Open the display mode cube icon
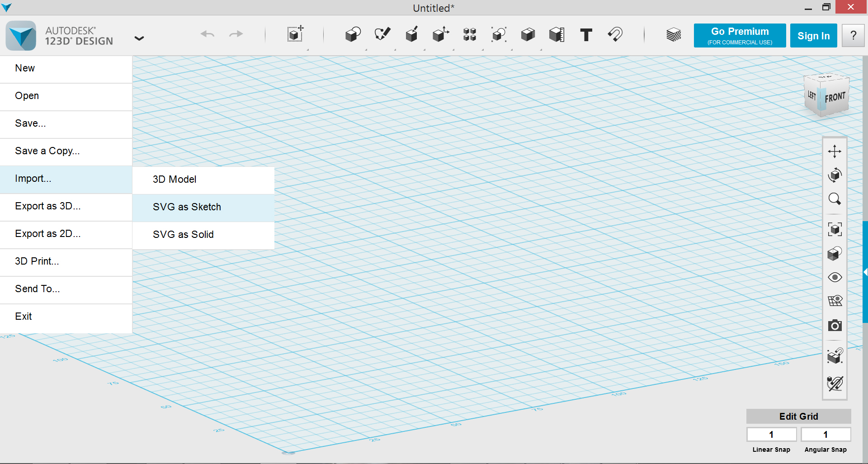The width and height of the screenshot is (868, 464). coord(835,253)
